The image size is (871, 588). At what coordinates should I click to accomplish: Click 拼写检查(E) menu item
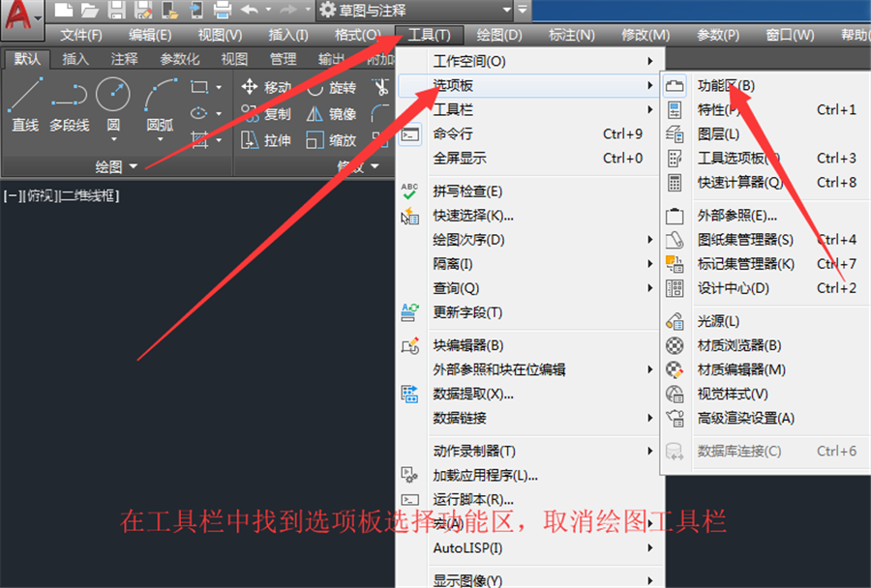[x=530, y=191]
